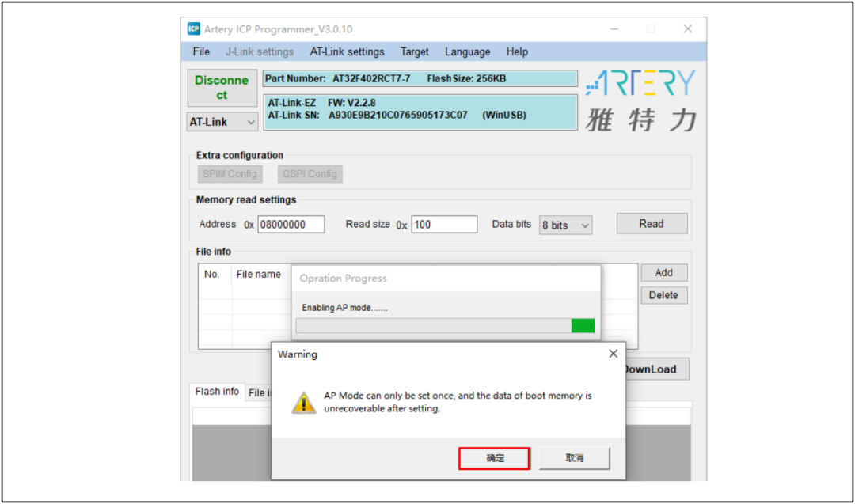Focus the Address input field
855x504 pixels.
291,225
